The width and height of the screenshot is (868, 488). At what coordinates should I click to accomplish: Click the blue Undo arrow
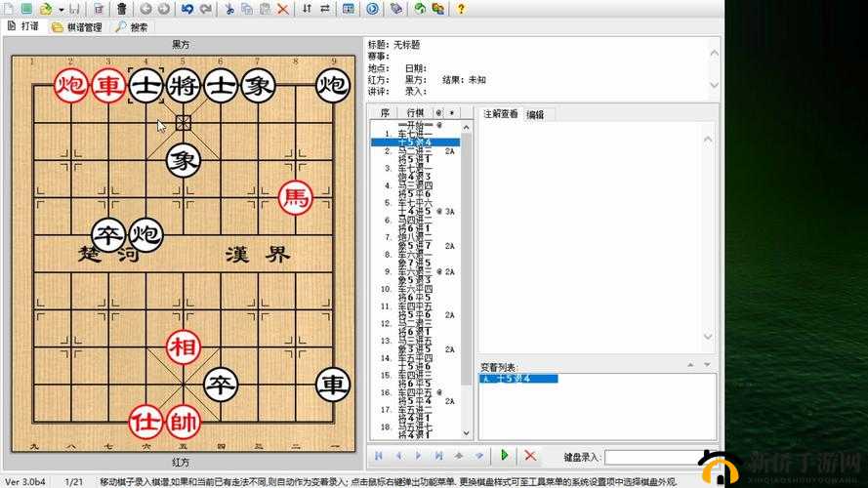point(187,9)
